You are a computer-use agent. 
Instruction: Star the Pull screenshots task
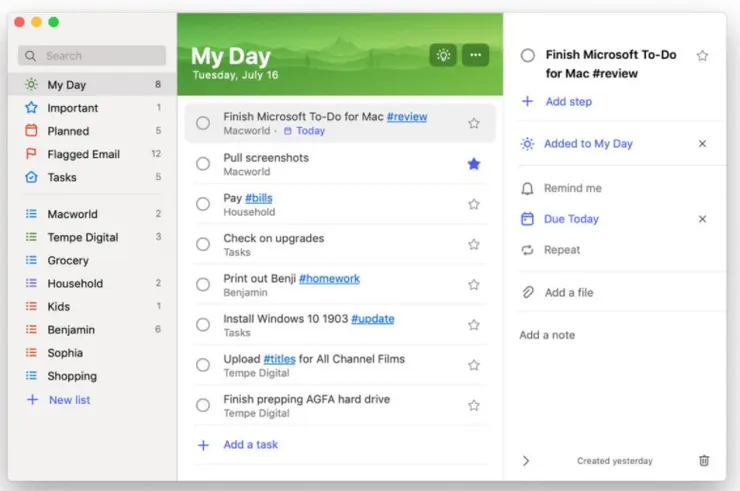[x=474, y=164]
